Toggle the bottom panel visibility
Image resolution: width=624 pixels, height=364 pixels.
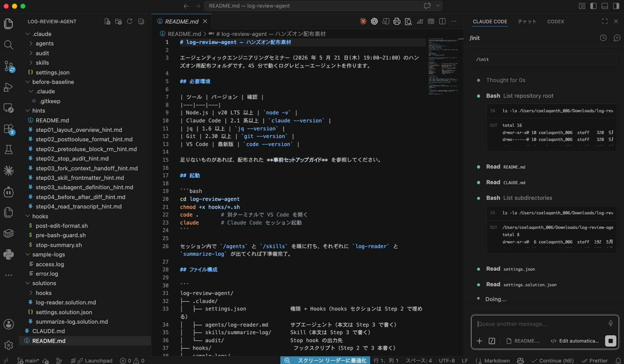point(605,6)
